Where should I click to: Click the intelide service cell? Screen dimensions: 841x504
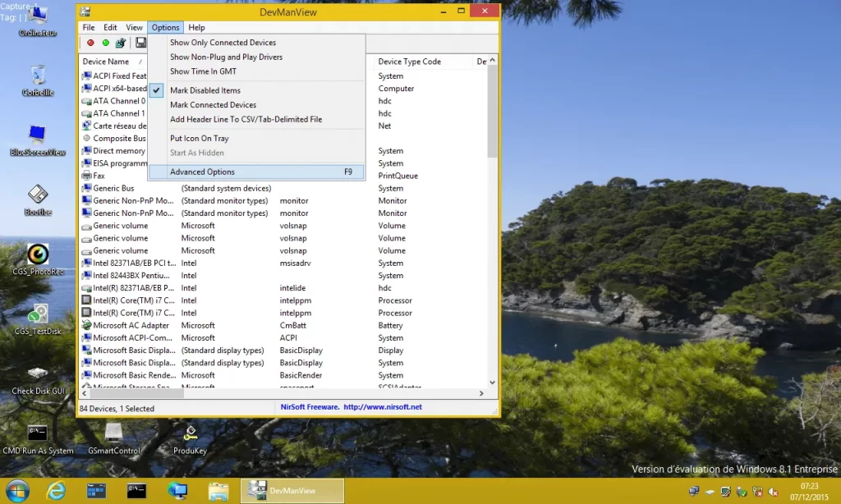(x=292, y=288)
